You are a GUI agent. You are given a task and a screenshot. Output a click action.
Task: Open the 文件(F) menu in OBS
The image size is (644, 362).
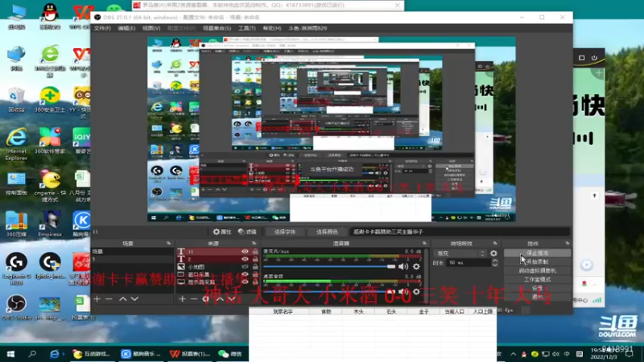click(x=102, y=28)
